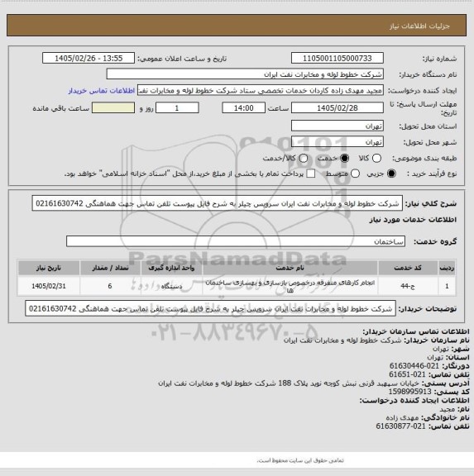Select the کالا/خدمت radio button

[304, 158]
